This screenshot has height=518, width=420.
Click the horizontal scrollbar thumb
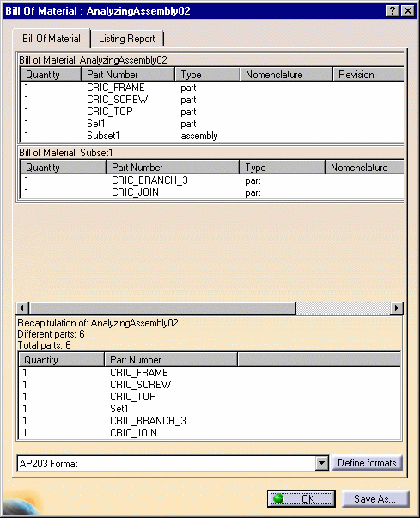[162, 308]
